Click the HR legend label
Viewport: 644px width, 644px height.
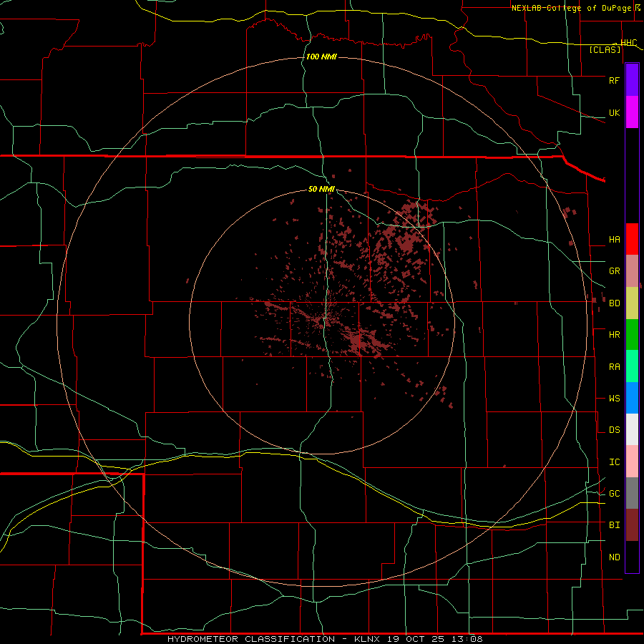pyautogui.click(x=614, y=335)
